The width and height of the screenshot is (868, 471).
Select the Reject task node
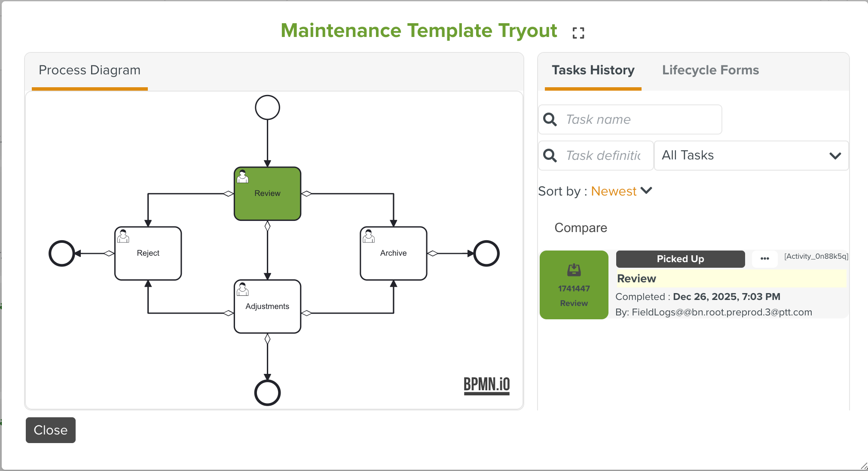148,254
